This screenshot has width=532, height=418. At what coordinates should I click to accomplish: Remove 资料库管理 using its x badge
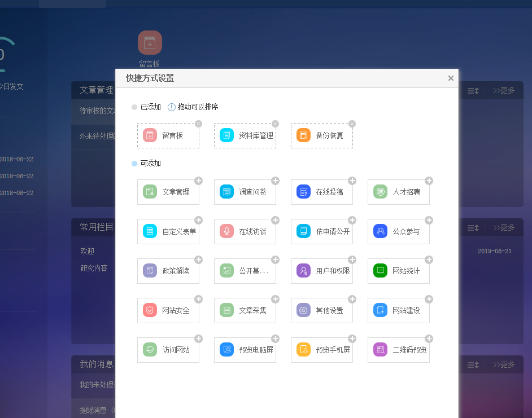(x=276, y=124)
